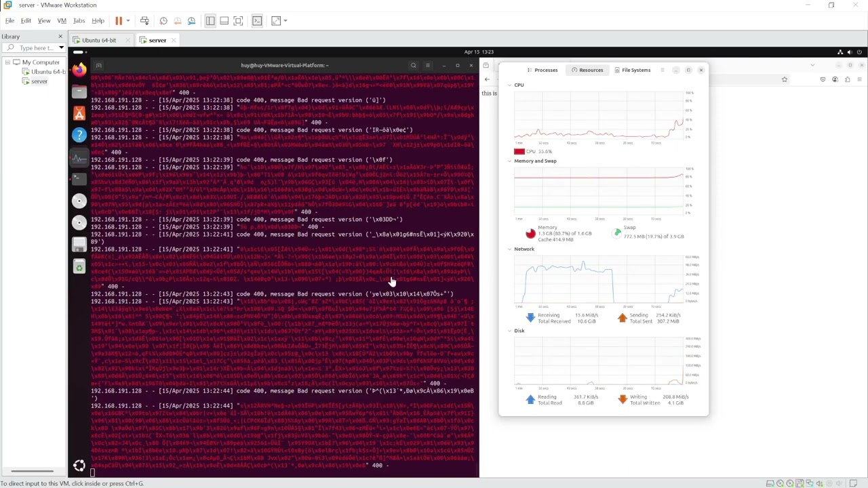Close the Library panel
Image resolution: width=868 pixels, height=488 pixels.
pos(60,37)
